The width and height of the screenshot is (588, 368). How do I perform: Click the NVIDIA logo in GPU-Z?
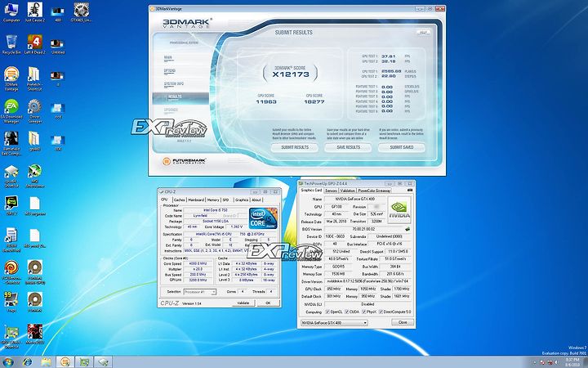399,210
